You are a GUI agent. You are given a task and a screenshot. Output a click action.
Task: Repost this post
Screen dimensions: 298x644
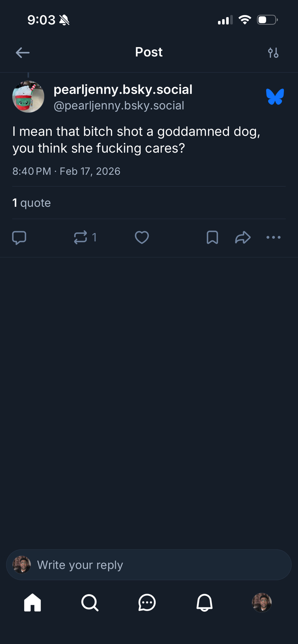coord(81,238)
